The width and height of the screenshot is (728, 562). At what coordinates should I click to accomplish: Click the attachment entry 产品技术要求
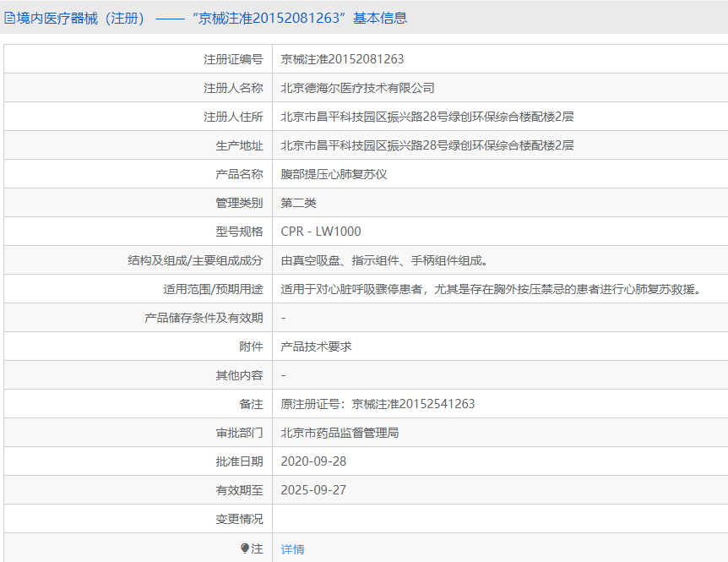click(x=316, y=346)
